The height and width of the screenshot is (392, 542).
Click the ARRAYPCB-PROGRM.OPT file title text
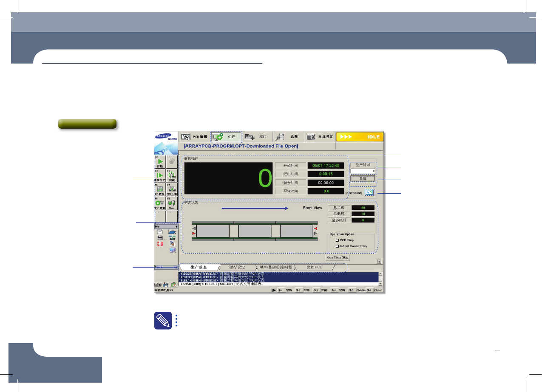coord(241,146)
